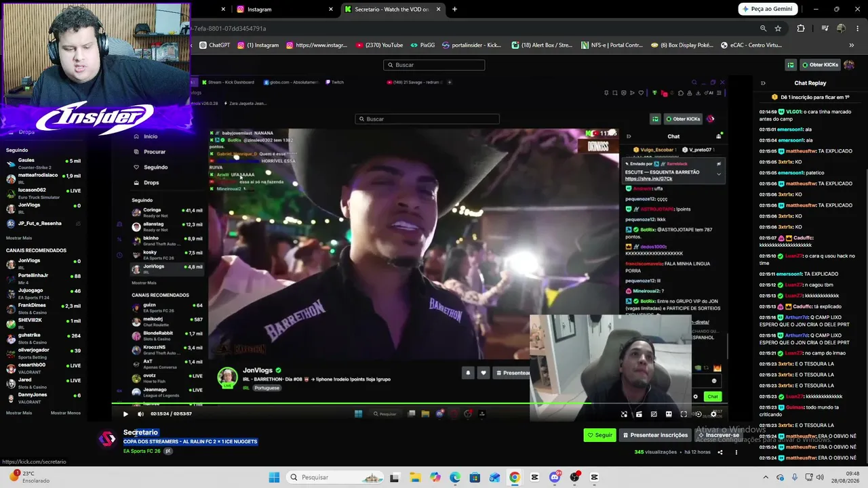Click the Obter KICKs button
The height and width of the screenshot is (488, 868).
(821, 64)
